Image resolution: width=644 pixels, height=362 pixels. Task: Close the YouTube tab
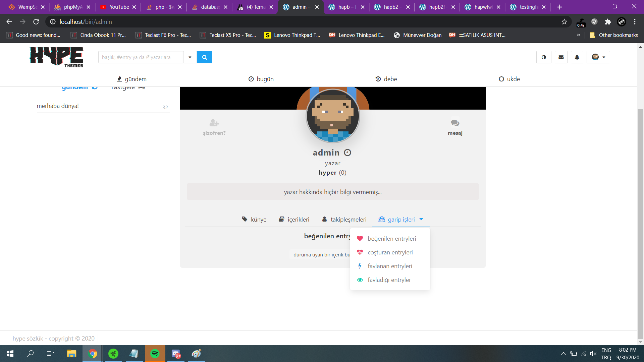[x=134, y=7]
